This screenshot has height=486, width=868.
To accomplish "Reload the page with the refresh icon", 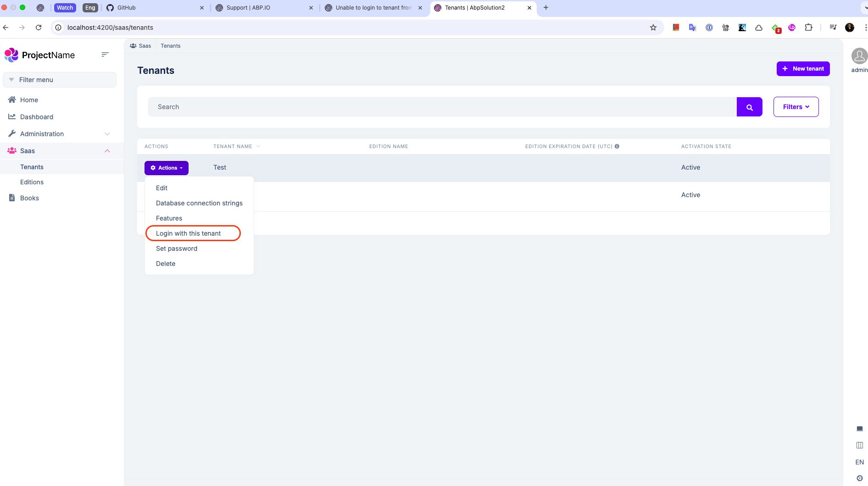I will pyautogui.click(x=39, y=28).
